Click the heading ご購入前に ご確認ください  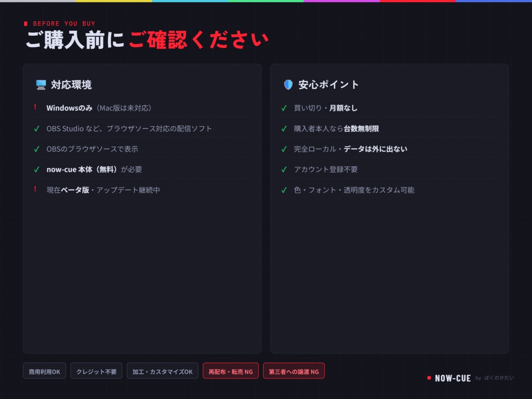pos(147,39)
